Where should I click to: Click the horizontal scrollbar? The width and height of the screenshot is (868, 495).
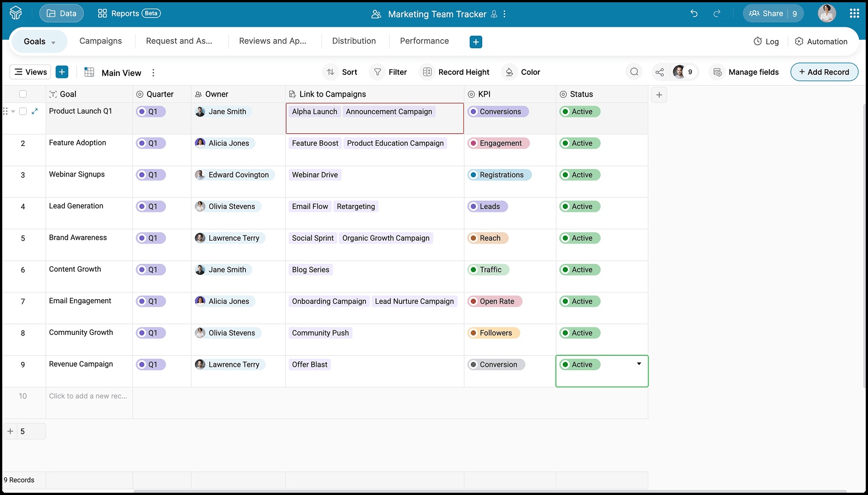pyautogui.click(x=490, y=492)
